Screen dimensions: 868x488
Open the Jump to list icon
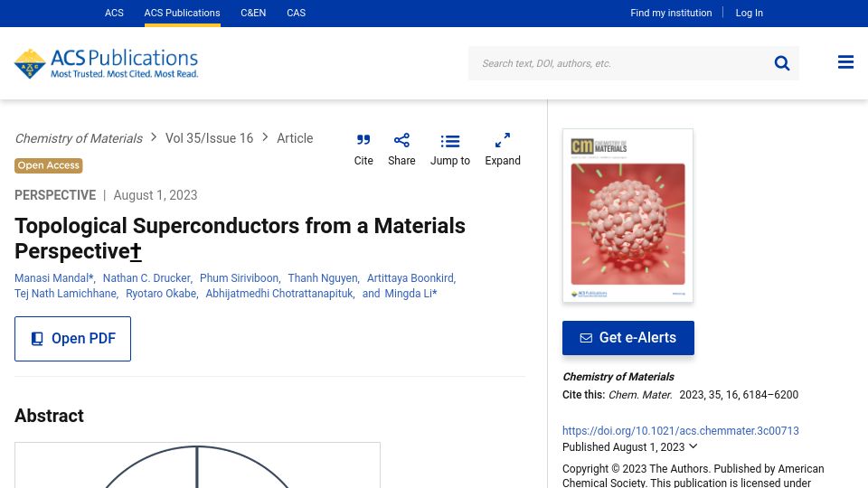(x=450, y=141)
